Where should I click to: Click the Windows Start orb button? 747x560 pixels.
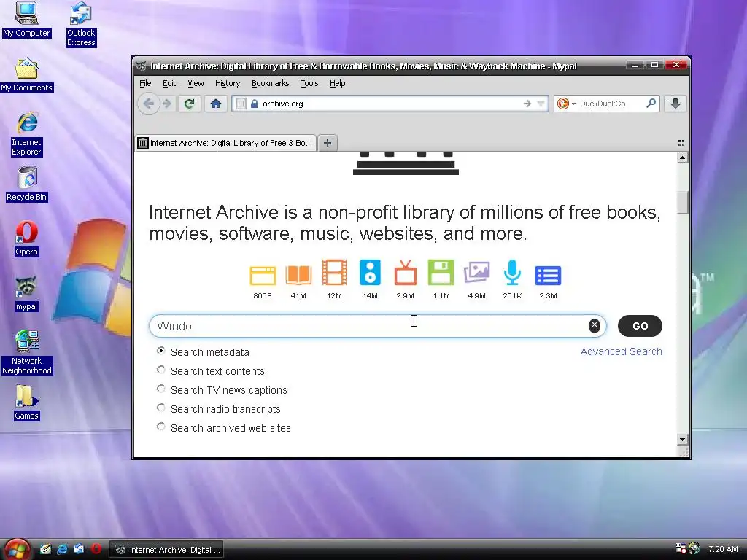(18, 550)
